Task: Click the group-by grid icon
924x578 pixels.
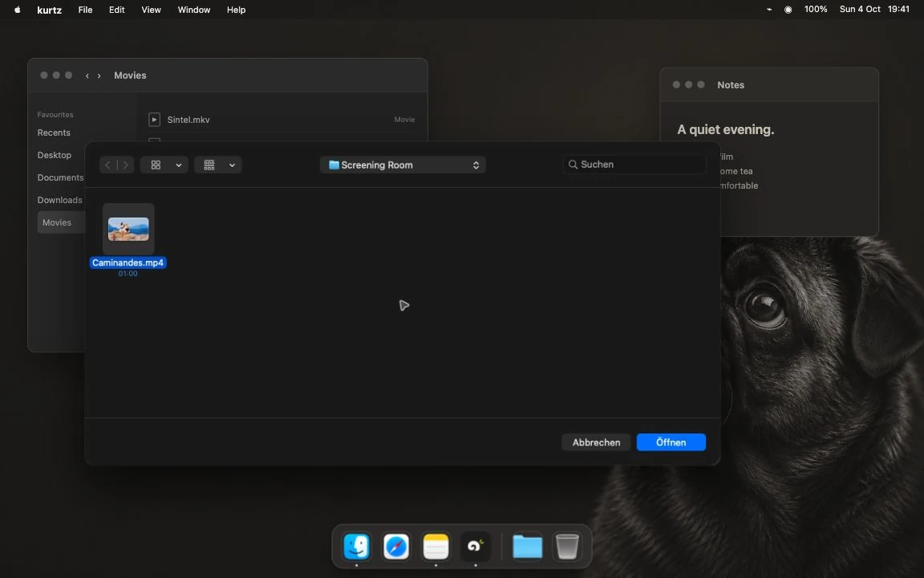Action: tap(209, 165)
